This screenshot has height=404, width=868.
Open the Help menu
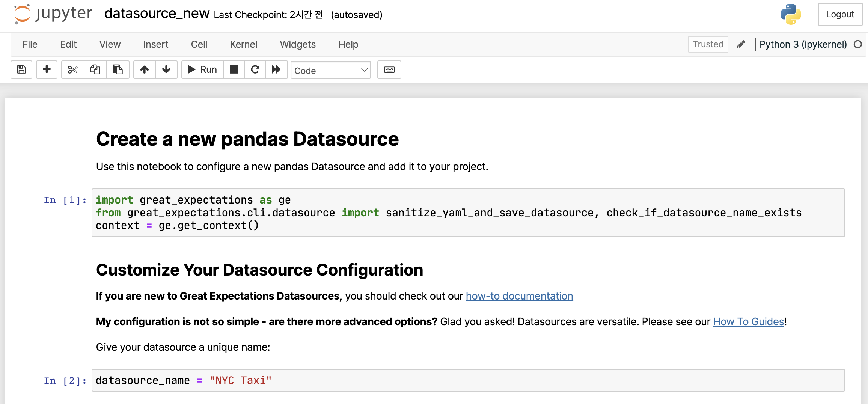tap(348, 44)
